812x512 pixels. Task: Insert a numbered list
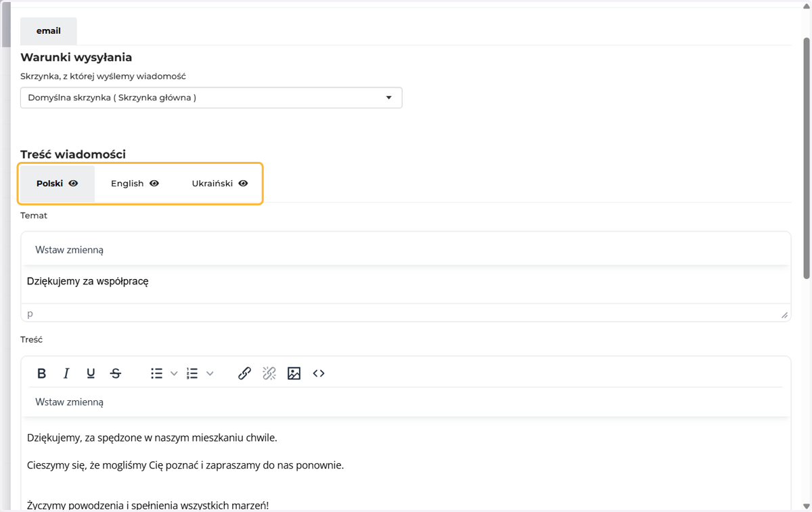click(192, 373)
